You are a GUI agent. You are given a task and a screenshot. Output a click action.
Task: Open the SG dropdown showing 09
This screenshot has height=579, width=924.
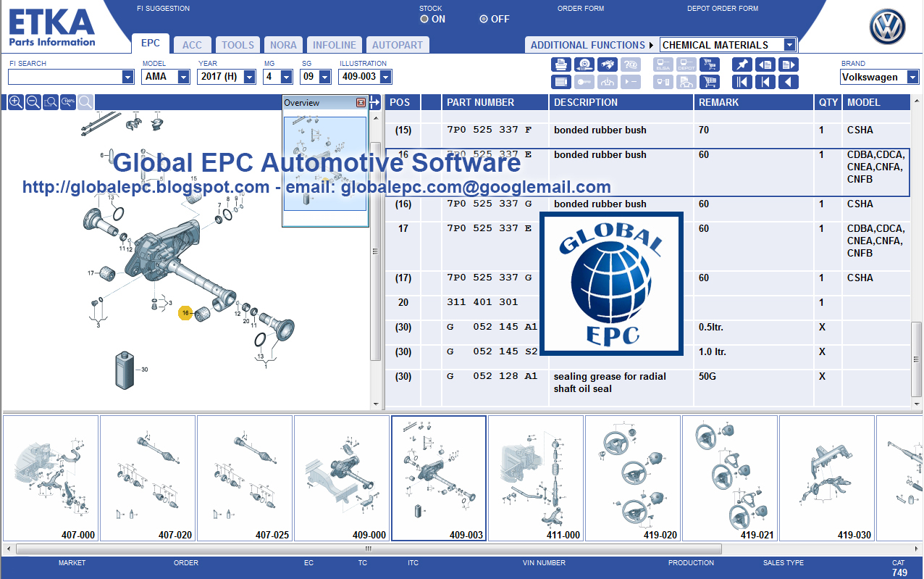point(326,77)
